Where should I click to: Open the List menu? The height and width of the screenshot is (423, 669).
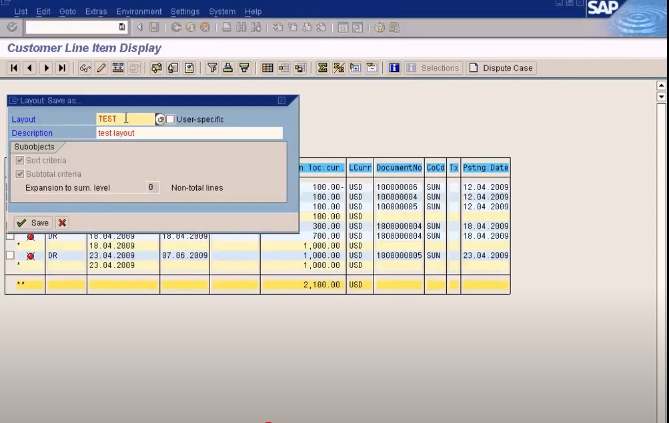coord(20,12)
